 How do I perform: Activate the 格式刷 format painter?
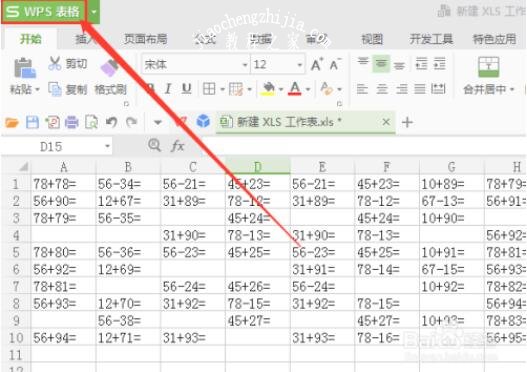[x=110, y=77]
